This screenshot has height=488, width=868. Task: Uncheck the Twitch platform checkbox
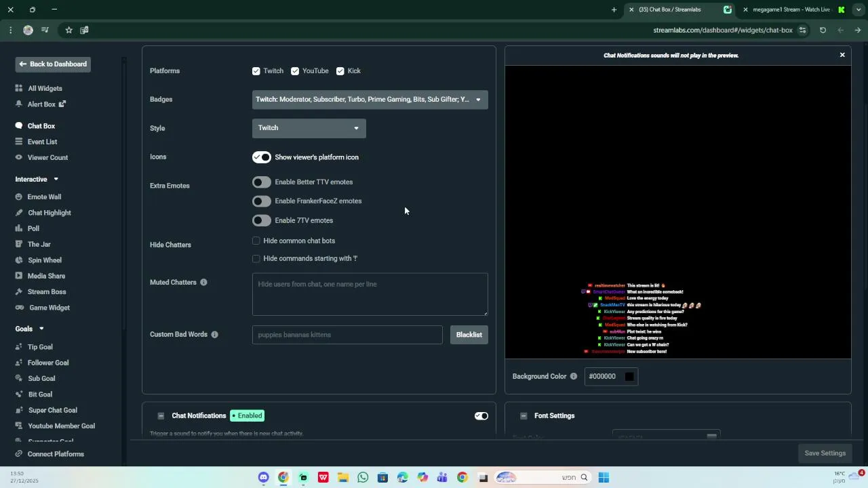(x=256, y=71)
